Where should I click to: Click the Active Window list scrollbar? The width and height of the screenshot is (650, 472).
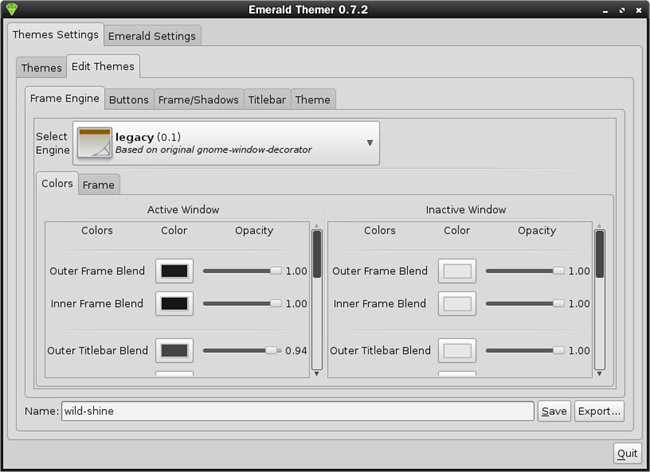point(317,300)
